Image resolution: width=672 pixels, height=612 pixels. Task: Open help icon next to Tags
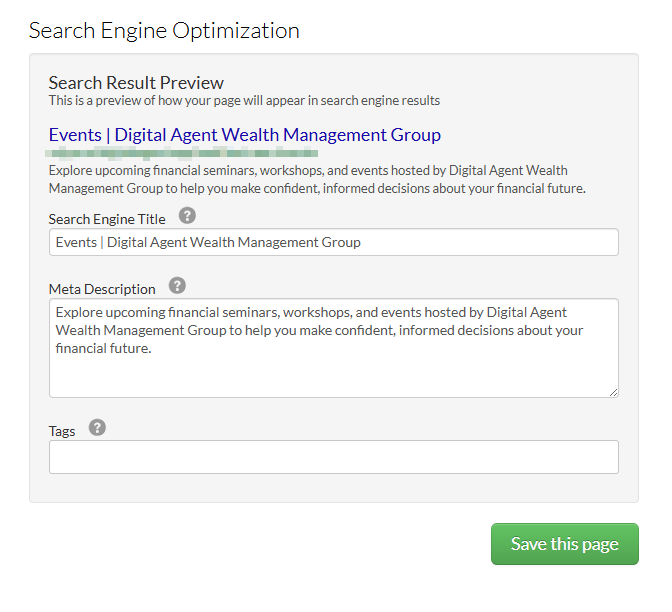(x=97, y=427)
